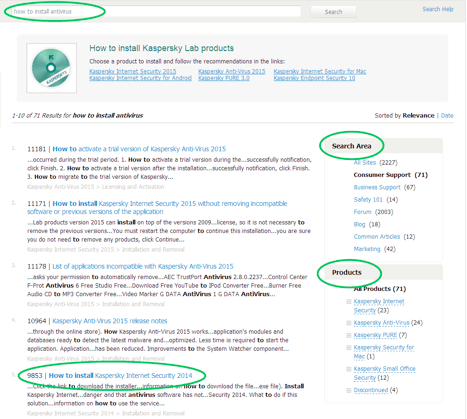Expand the Kaspersky Security for Mac tree

(349, 348)
